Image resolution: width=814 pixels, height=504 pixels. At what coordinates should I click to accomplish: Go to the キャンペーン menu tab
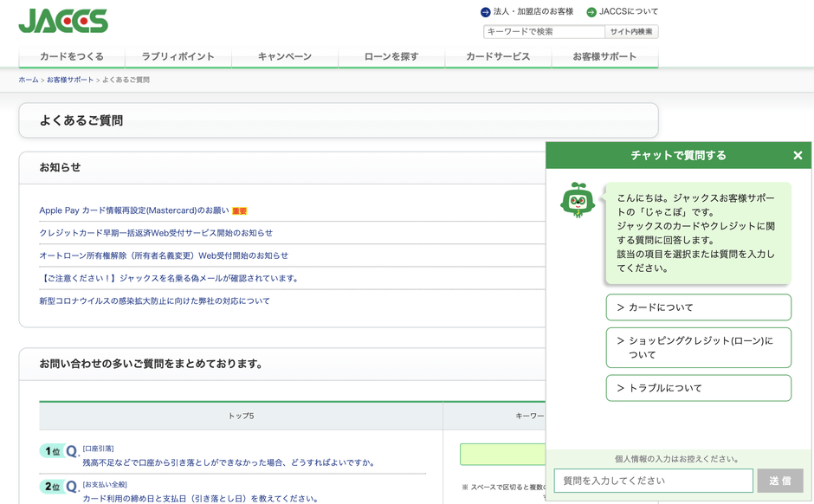[x=285, y=57]
